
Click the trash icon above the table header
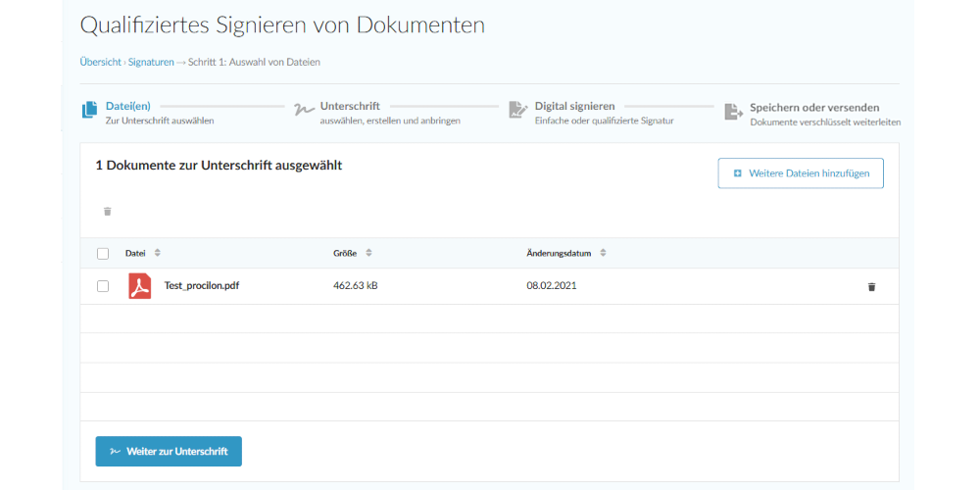tap(108, 212)
